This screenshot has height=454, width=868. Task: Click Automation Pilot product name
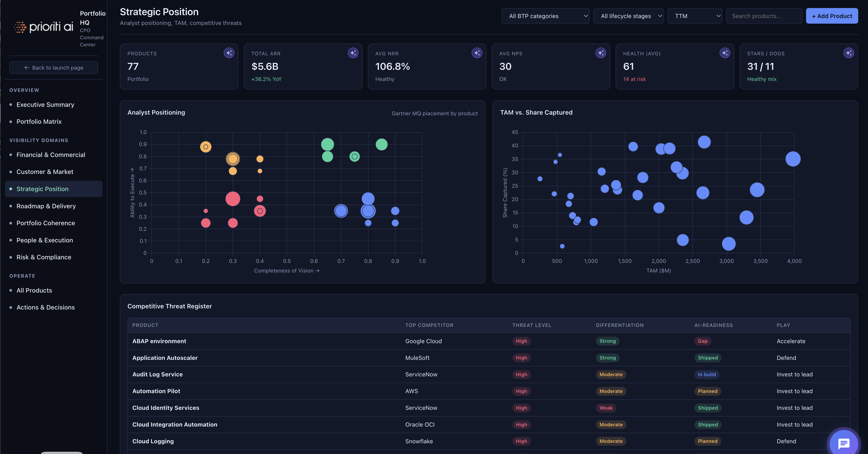pyautogui.click(x=156, y=391)
